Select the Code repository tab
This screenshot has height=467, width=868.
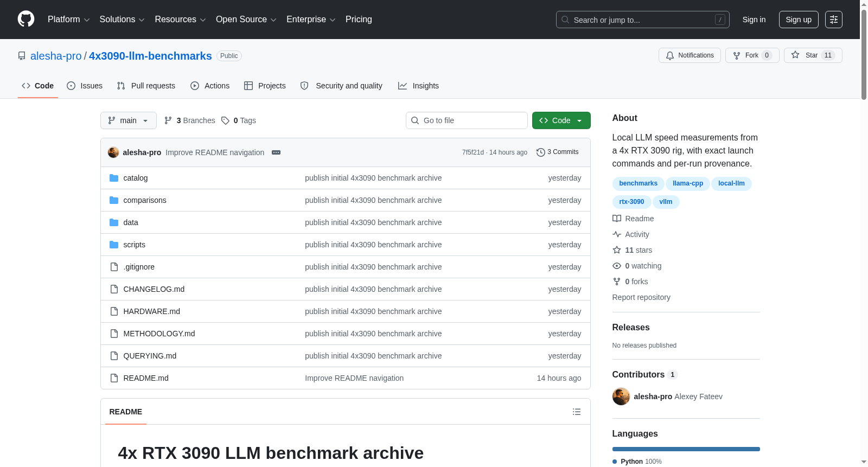click(x=38, y=86)
